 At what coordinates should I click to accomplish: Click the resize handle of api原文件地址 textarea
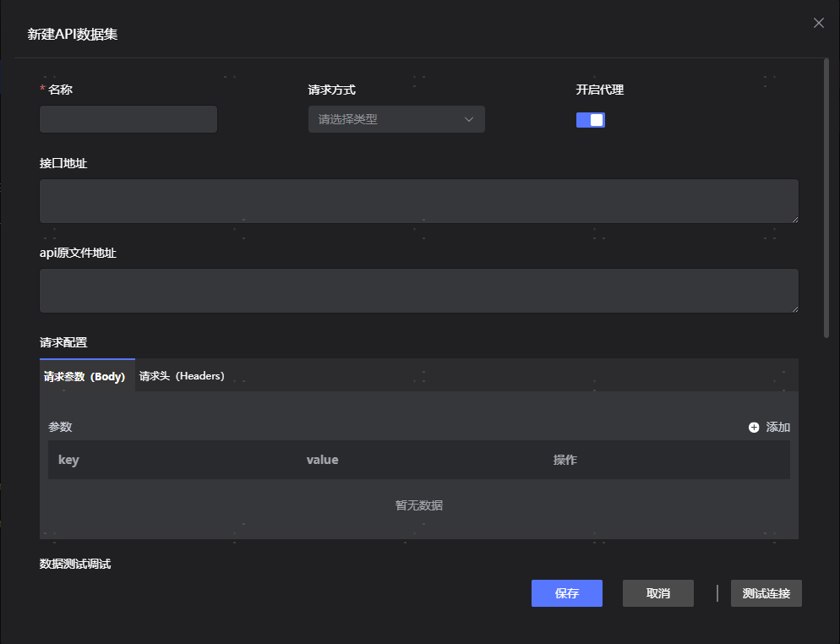coord(794,308)
